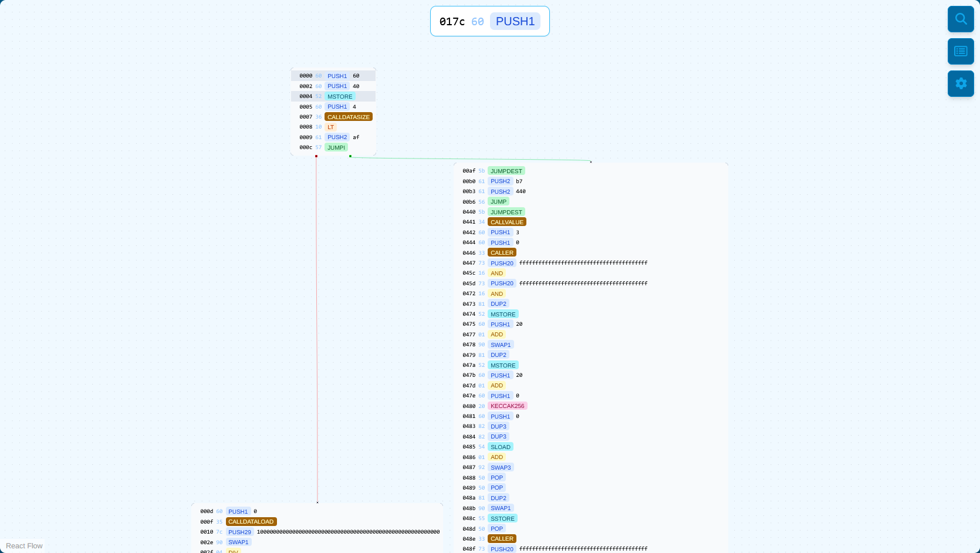
Task: Click the LT instruction at 0008
Action: (x=331, y=127)
